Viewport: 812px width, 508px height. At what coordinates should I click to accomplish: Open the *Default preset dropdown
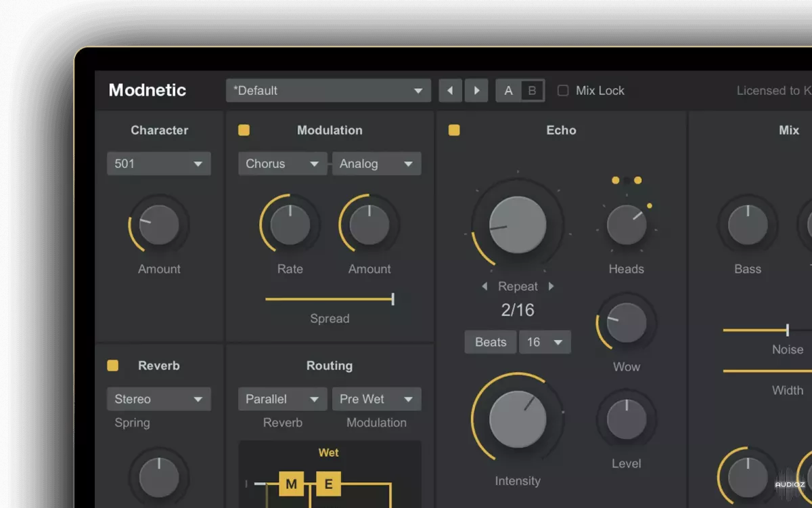[x=328, y=90]
